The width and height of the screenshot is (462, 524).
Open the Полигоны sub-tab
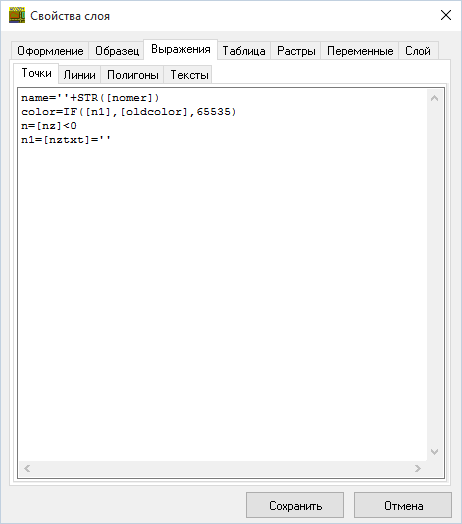(132, 75)
